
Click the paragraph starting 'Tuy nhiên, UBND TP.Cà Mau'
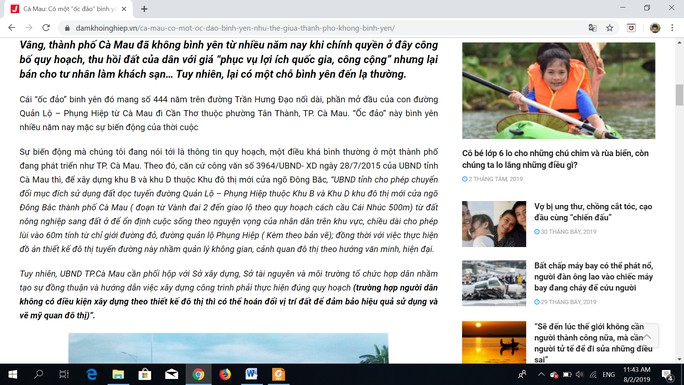click(229, 295)
